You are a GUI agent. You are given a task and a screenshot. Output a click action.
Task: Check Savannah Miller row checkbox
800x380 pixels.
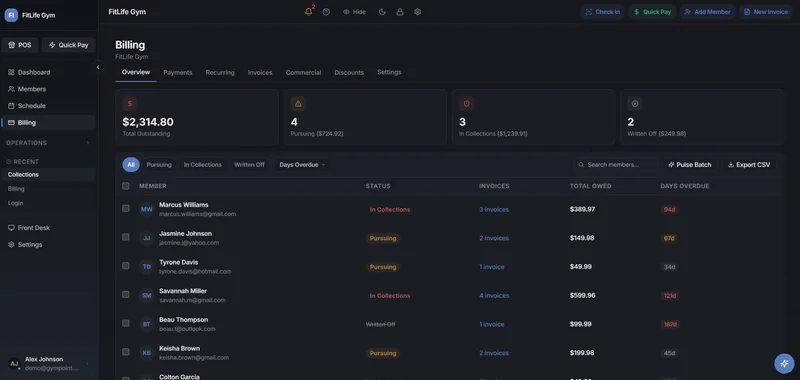126,294
